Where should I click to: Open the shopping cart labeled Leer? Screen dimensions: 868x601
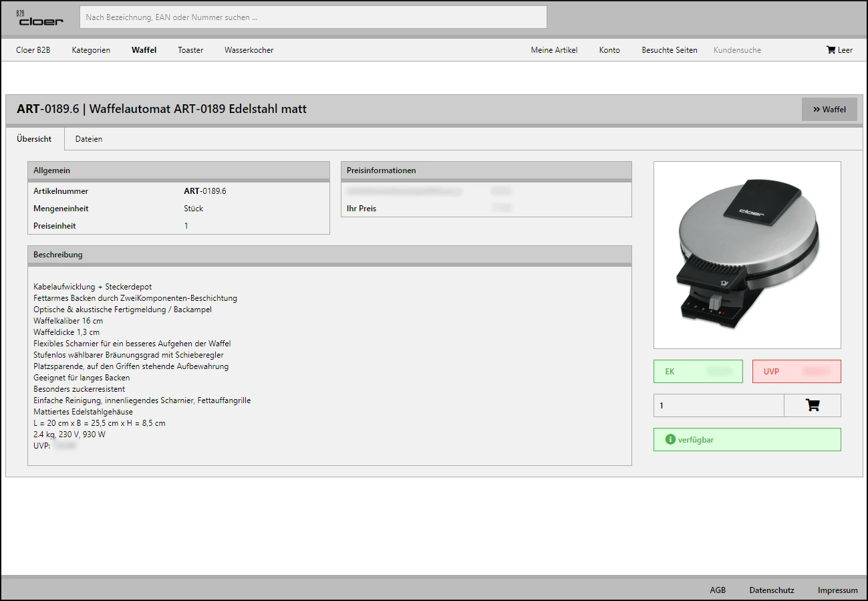[839, 50]
